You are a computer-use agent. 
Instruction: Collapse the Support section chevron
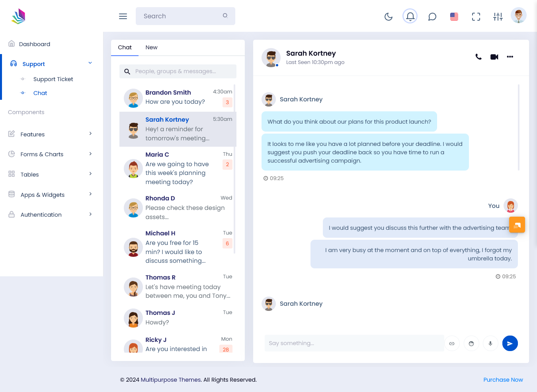[90, 63]
